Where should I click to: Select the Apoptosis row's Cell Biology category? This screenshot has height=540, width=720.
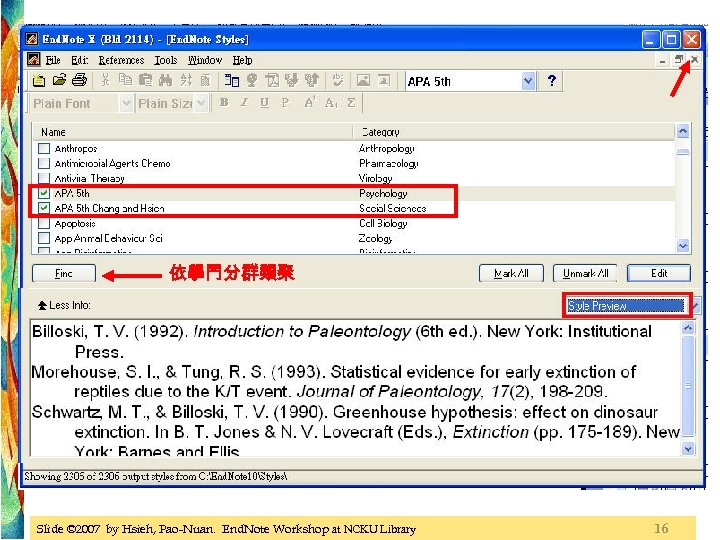[383, 224]
